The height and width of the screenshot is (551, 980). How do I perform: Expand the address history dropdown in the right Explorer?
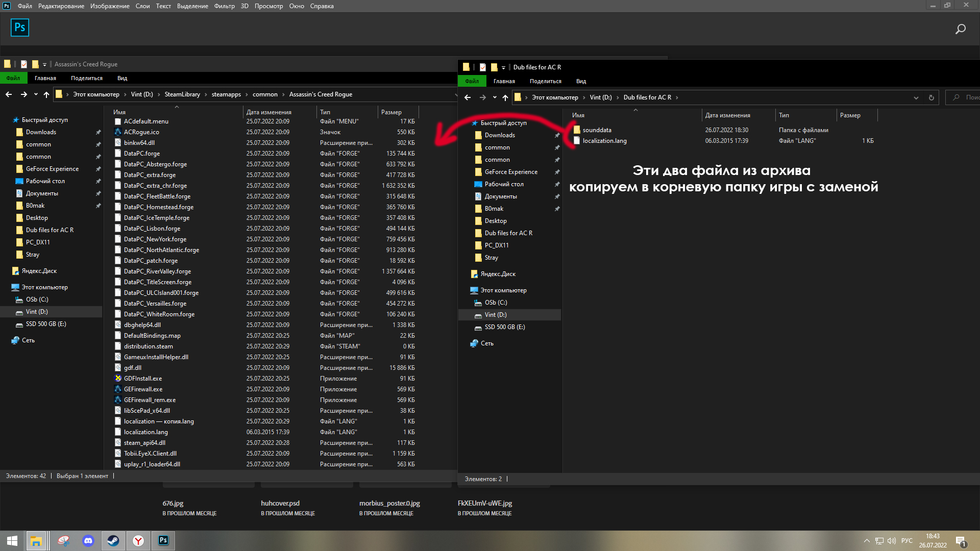point(916,97)
